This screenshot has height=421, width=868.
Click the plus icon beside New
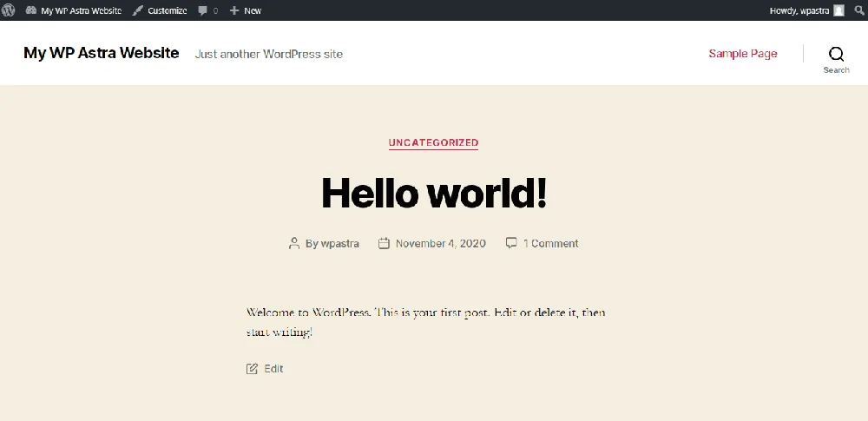point(234,10)
